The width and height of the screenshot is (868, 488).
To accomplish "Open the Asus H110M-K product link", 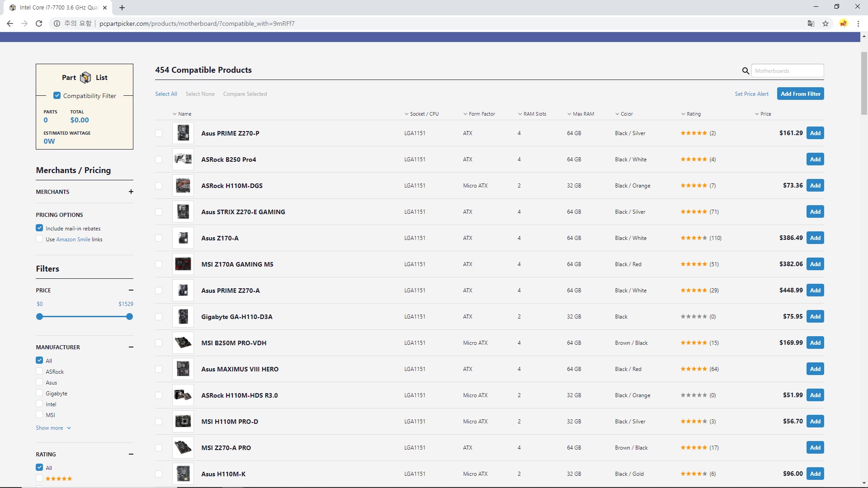I will (x=223, y=474).
